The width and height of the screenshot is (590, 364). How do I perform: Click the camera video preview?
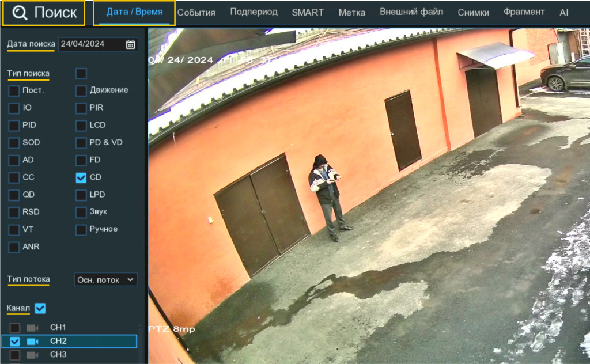click(369, 196)
